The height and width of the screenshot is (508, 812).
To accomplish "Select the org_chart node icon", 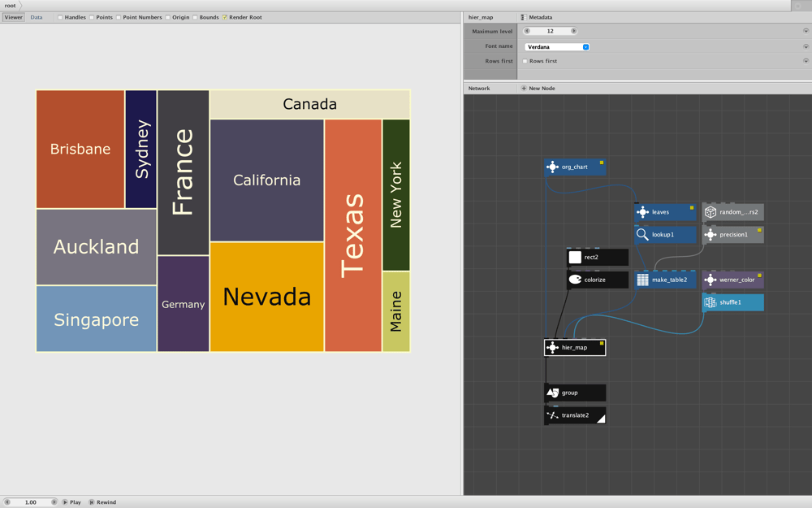I will (552, 167).
